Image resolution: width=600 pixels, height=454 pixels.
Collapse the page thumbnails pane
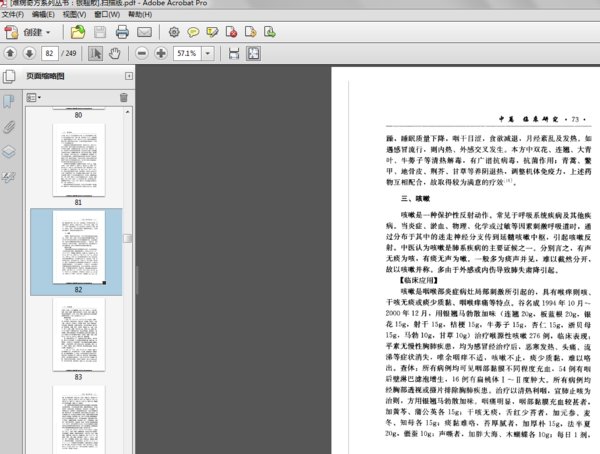(x=129, y=76)
